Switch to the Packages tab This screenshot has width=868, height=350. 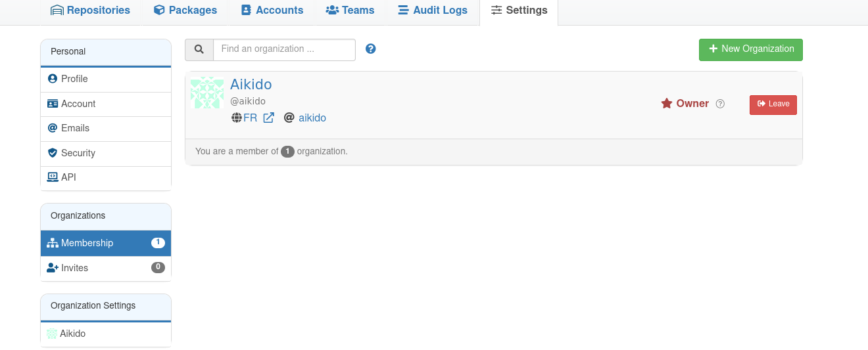[x=185, y=11]
